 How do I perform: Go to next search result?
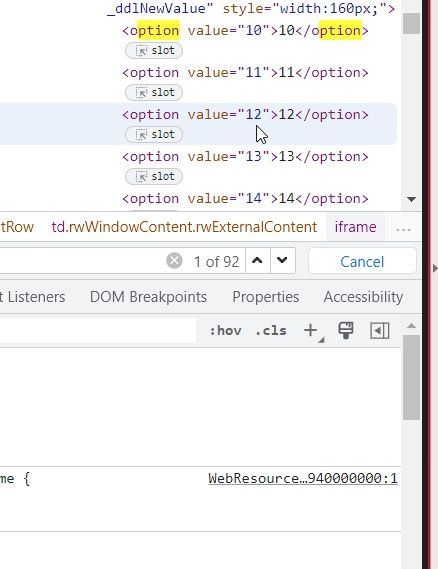coord(282,261)
